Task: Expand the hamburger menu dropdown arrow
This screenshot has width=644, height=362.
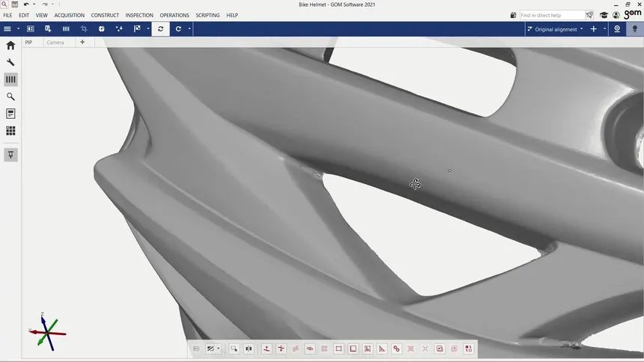Action: click(17, 29)
